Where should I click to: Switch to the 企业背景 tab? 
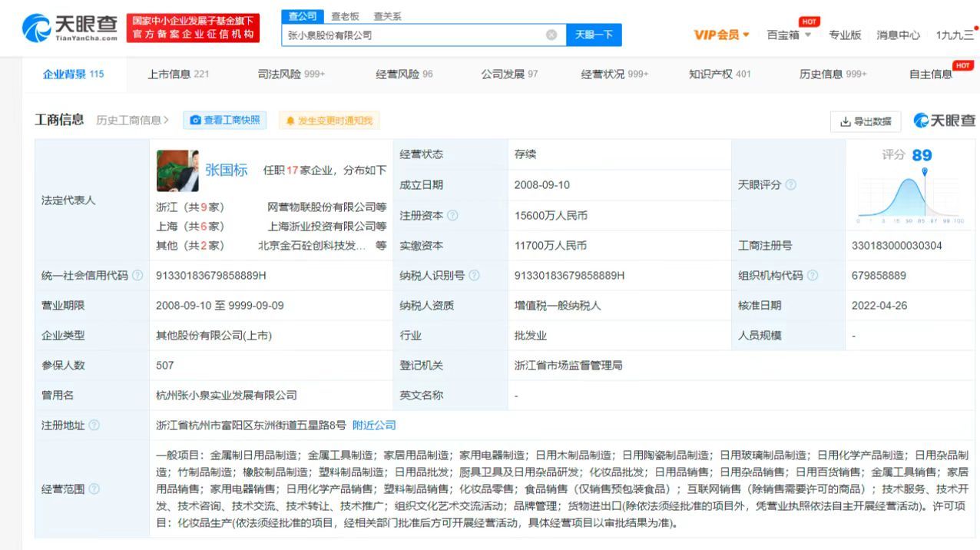[73, 74]
